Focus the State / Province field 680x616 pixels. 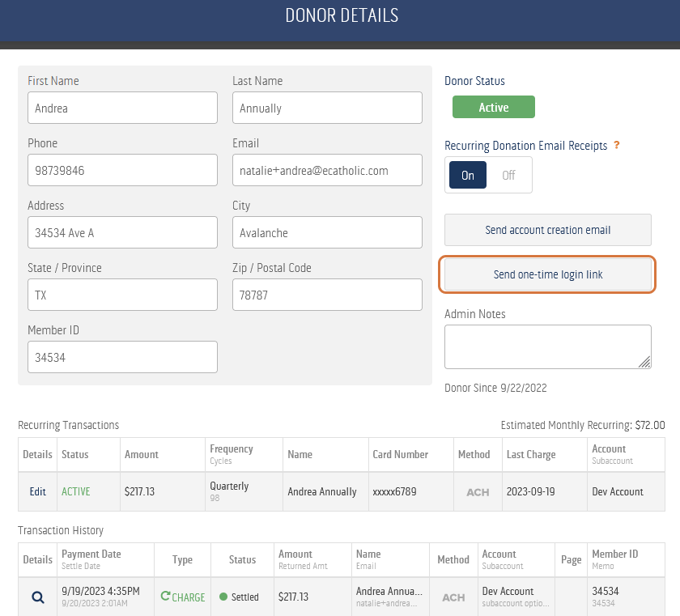point(122,295)
